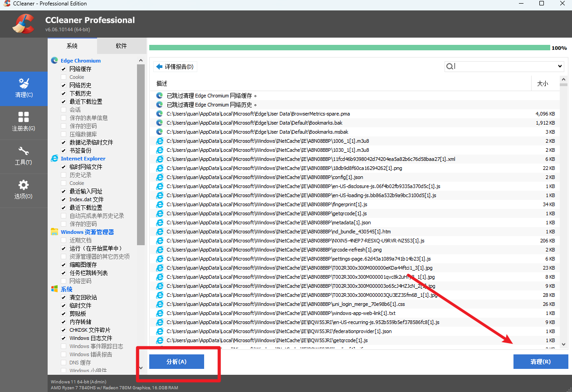Open the 工具(T) tools section
572x392 pixels.
pyautogui.click(x=24, y=156)
